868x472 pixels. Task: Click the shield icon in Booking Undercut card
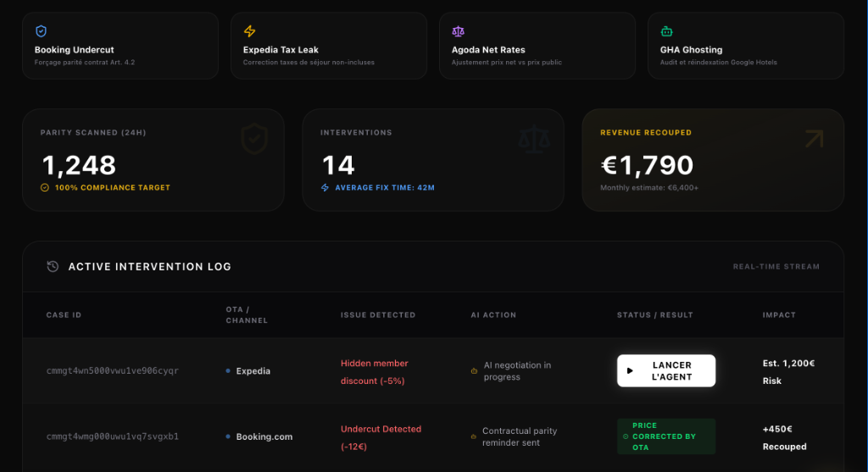coord(41,31)
